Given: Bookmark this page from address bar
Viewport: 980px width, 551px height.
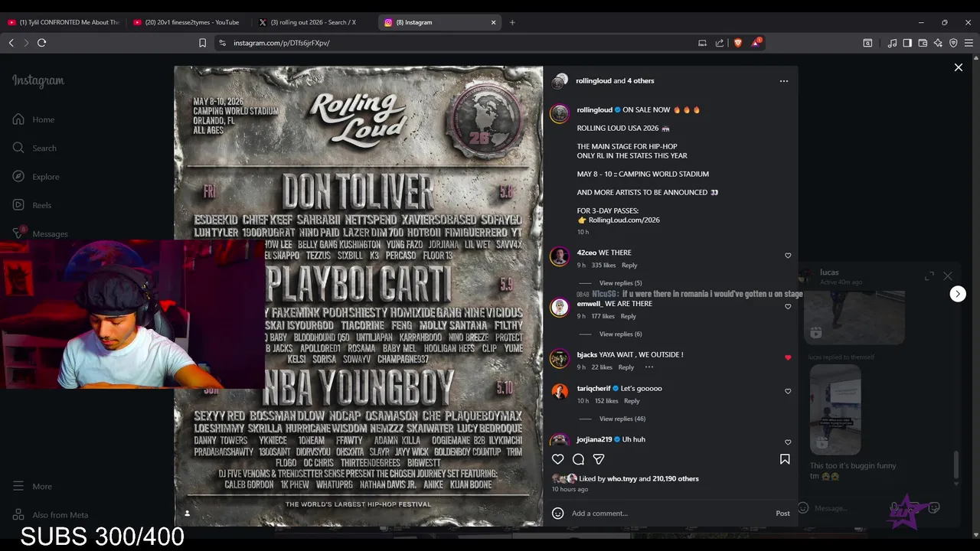Looking at the screenshot, I should (202, 43).
